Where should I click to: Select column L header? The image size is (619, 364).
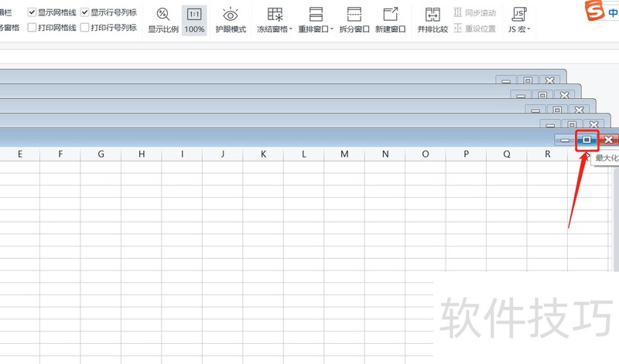pos(304,155)
